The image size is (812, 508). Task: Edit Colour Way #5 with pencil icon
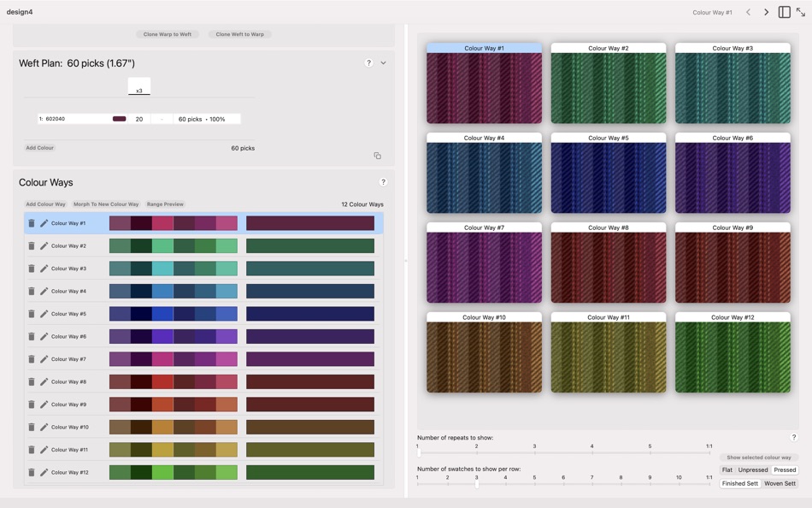coord(44,314)
